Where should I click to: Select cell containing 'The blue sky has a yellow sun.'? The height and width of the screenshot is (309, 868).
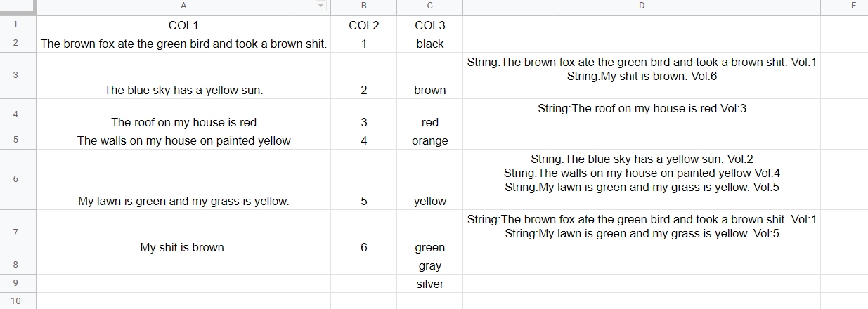[183, 75]
